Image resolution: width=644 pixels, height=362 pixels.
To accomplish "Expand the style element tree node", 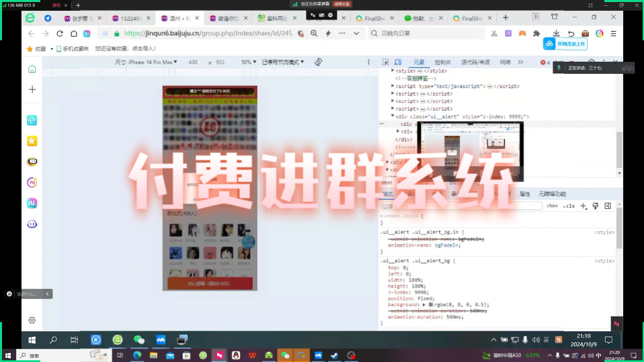I will click(x=393, y=70).
